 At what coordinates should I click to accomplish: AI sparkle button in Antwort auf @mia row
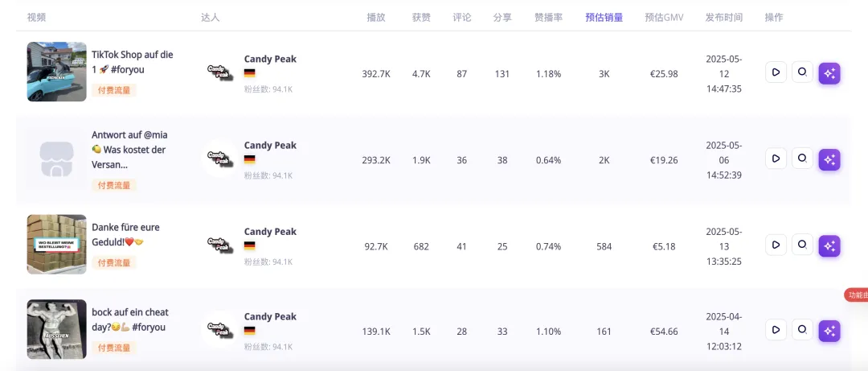click(829, 159)
